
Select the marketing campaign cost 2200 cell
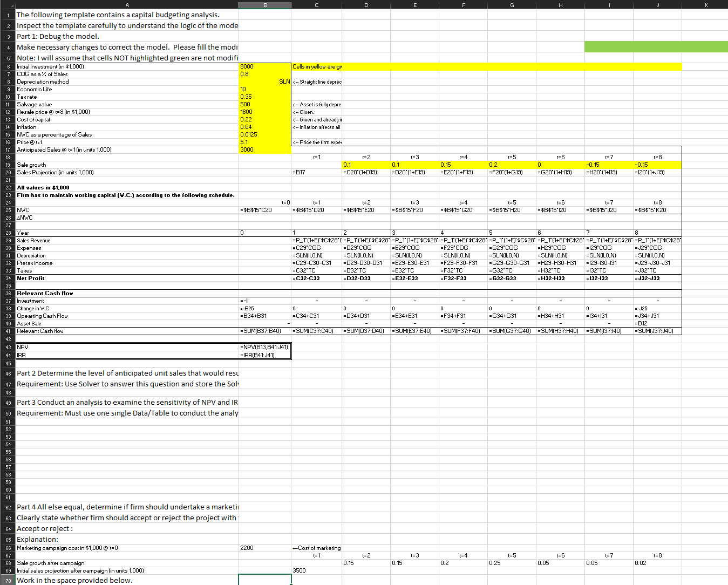[x=265, y=548]
